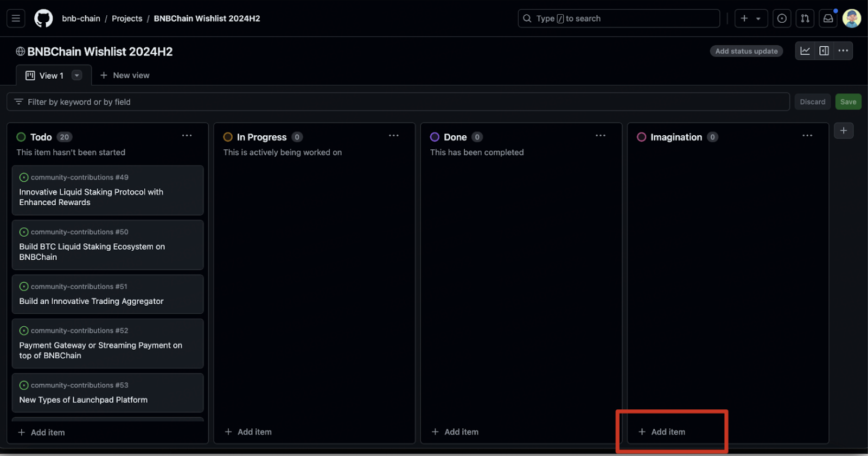Open card Payment Gateway or Streaming Payment
This screenshot has height=456, width=868.
(100, 350)
